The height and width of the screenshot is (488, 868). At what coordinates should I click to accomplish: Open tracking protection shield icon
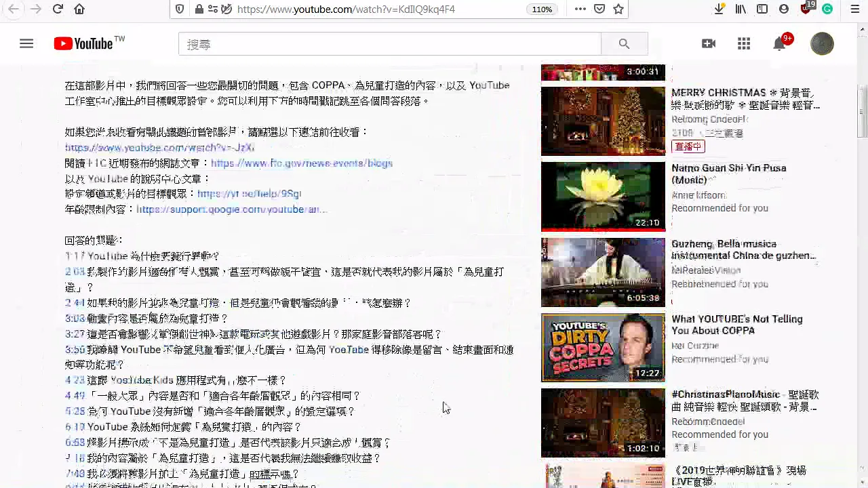tap(180, 9)
